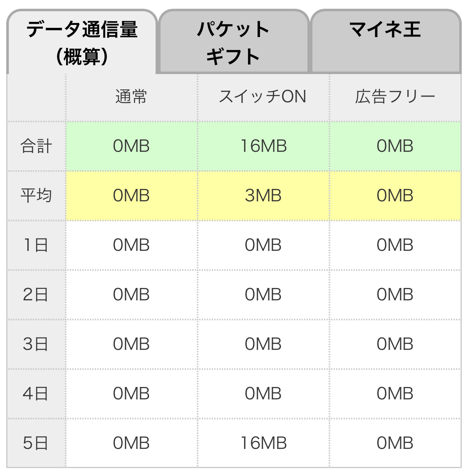Click the 合計 row label

click(x=36, y=146)
